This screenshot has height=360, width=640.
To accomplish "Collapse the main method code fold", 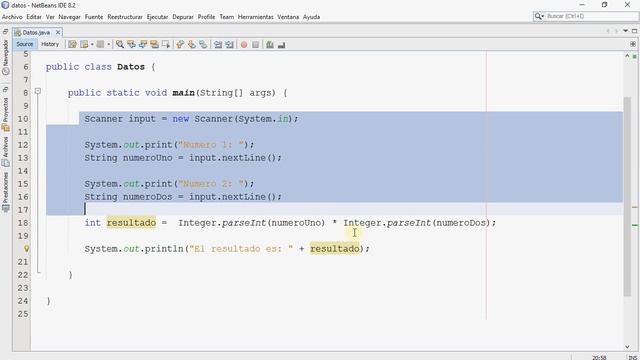I will [38, 91].
